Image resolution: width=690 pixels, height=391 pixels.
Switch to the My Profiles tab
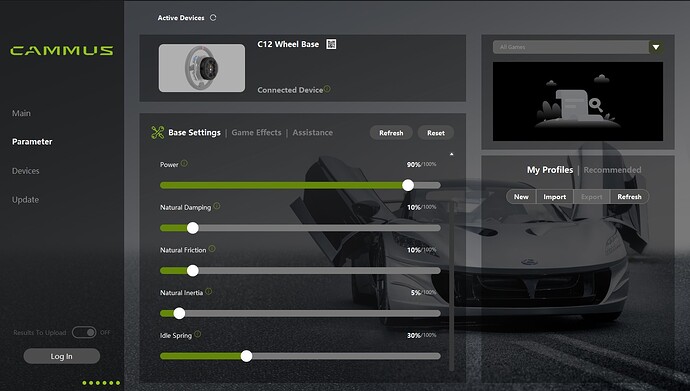[x=550, y=170]
